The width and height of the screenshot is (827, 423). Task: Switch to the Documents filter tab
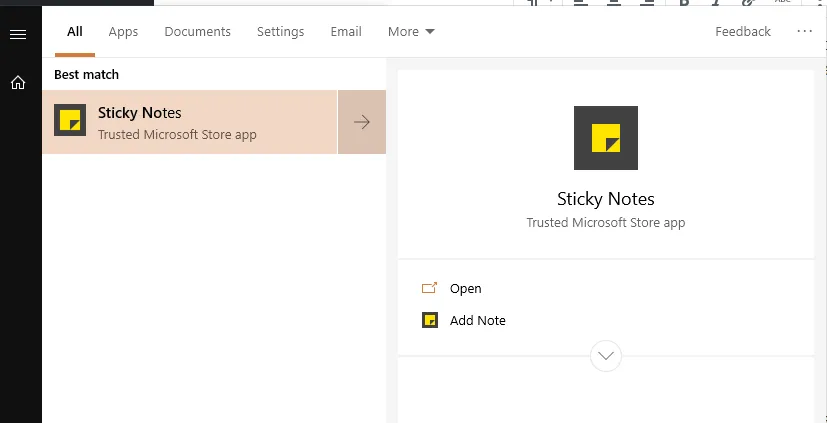[x=197, y=32]
